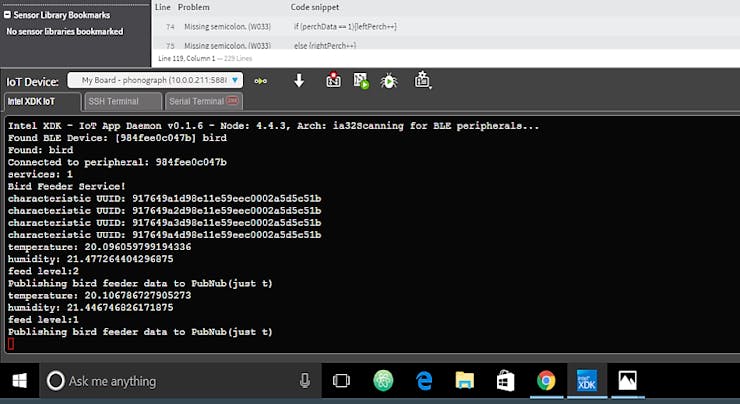Click the stop app icon with the red dot
Viewport: 740px width, 404px height.
(333, 80)
